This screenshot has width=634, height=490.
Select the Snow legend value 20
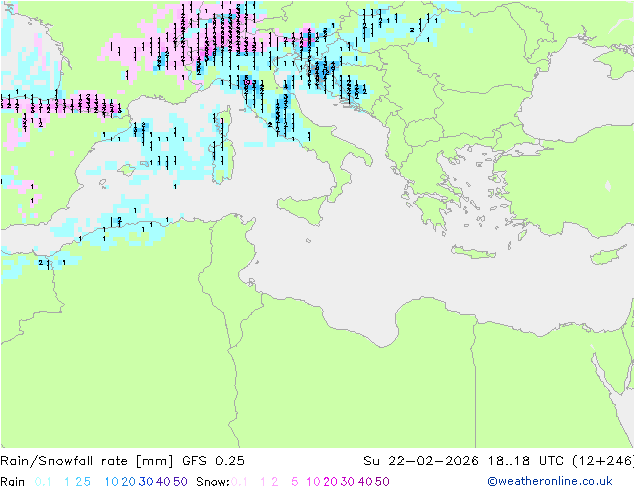(x=330, y=482)
